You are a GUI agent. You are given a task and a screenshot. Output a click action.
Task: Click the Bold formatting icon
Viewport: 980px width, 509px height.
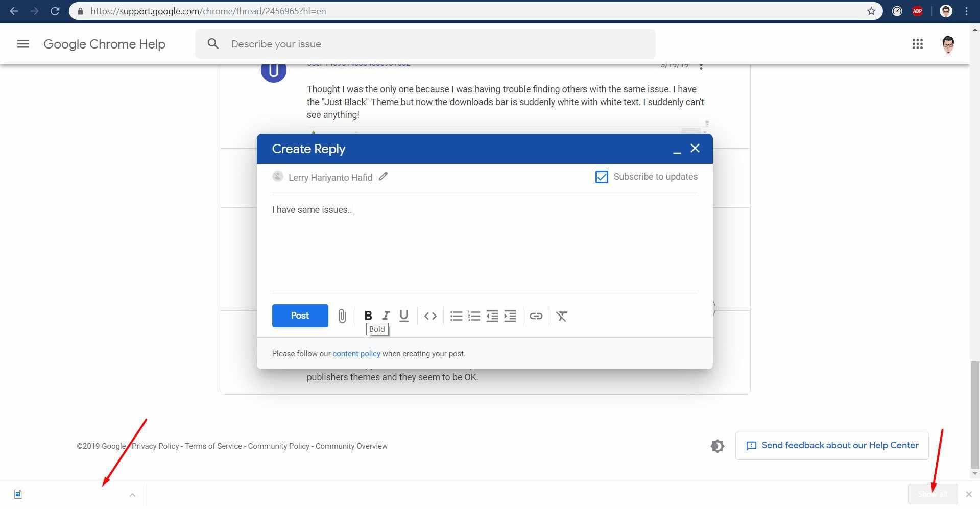[368, 316]
